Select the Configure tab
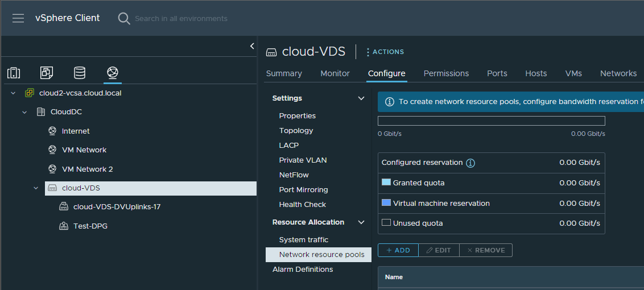The height and width of the screenshot is (290, 644). [386, 73]
